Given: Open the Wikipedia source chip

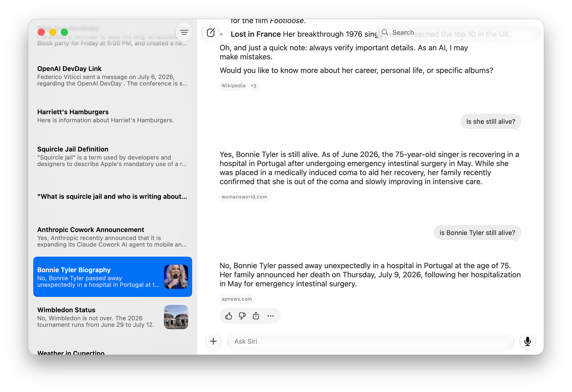Looking at the screenshot, I should [233, 86].
